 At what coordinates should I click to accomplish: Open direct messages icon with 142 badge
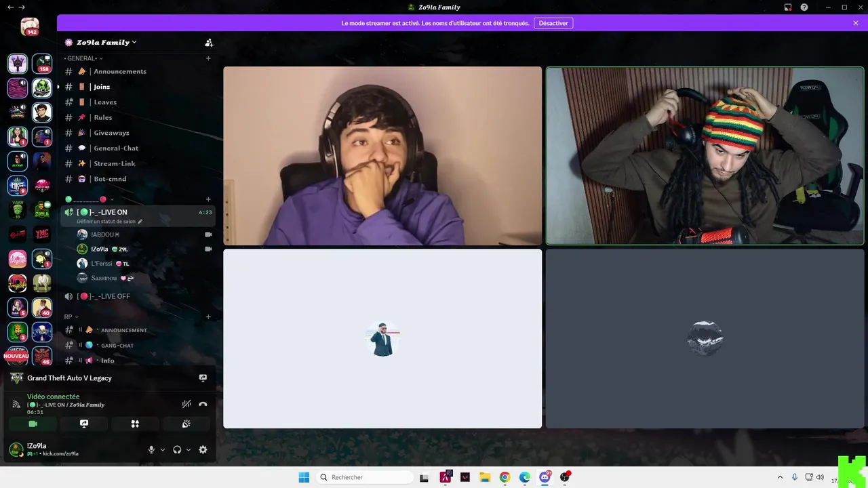point(30,27)
